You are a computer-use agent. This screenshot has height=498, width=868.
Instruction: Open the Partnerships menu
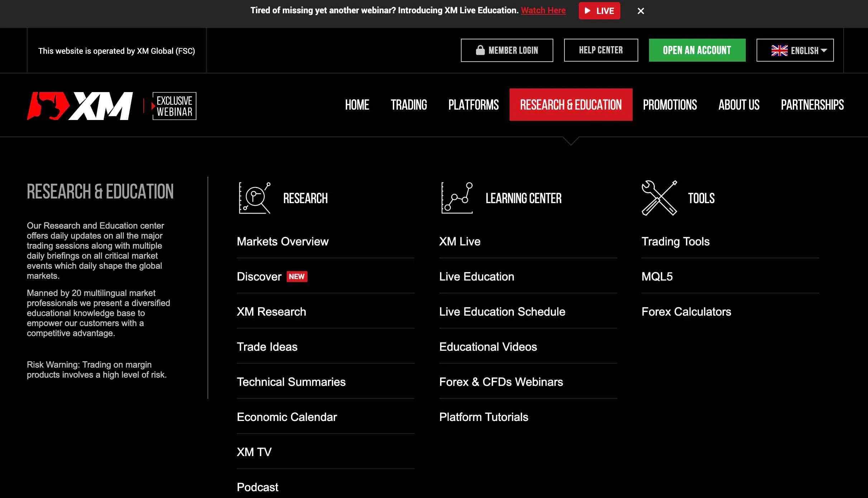[x=812, y=105]
